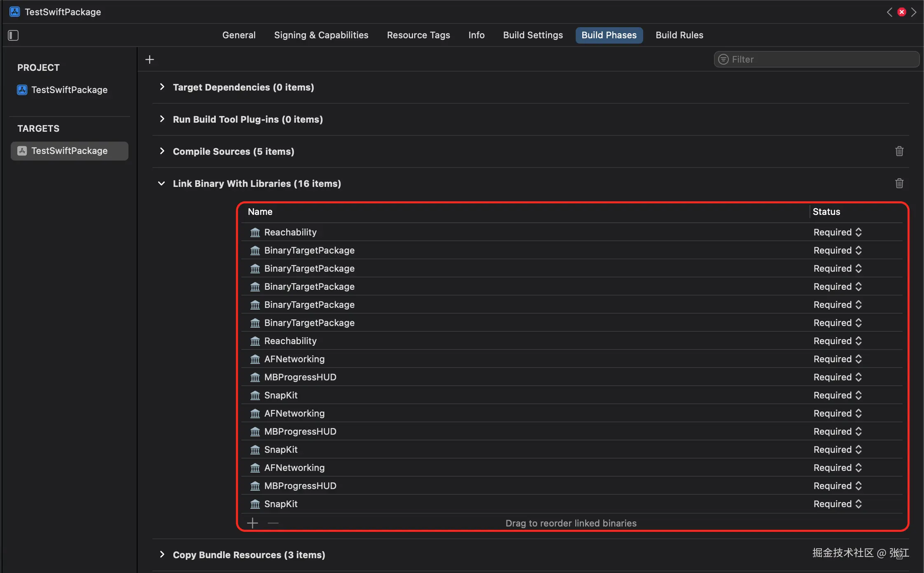Delete the Link Binary With Libraries phase with its trash icon
The height and width of the screenshot is (573, 924).
pyautogui.click(x=899, y=183)
